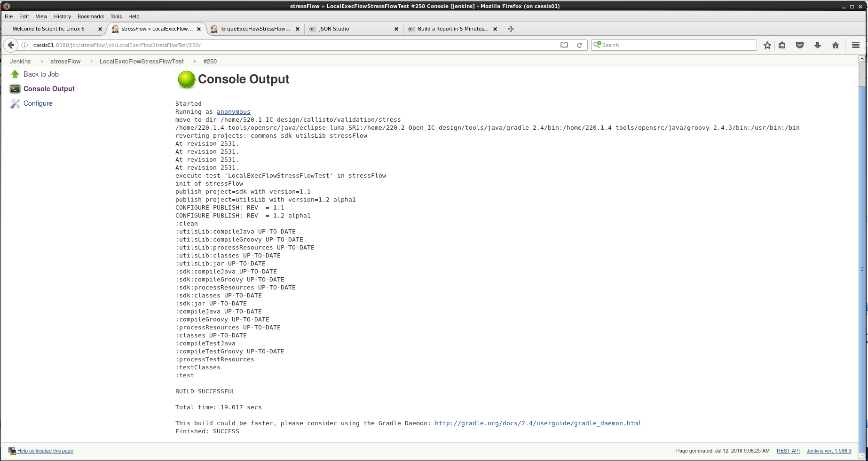Image resolution: width=868 pixels, height=461 pixels.
Task: Open the Edit menu
Action: tap(24, 16)
